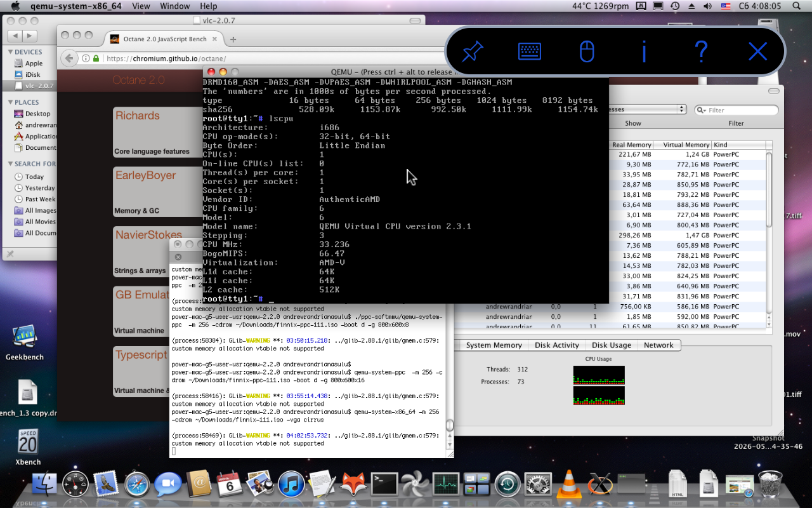Open help with the question mark icon
Viewport: 812px width, 508px height.
[x=701, y=51]
